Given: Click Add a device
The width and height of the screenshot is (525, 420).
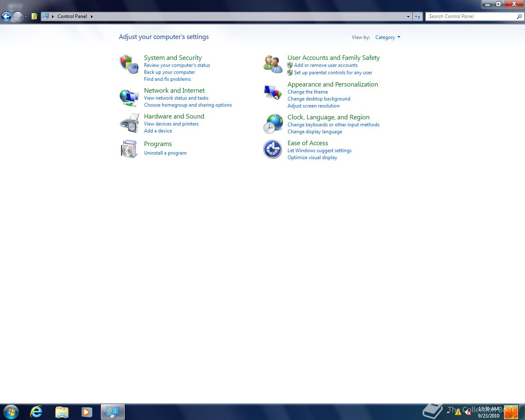Looking at the screenshot, I should click(x=158, y=131).
